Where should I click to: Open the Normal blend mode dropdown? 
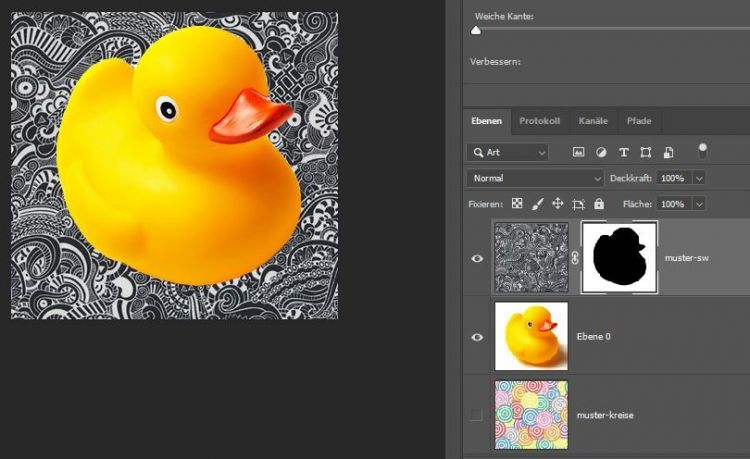click(535, 178)
